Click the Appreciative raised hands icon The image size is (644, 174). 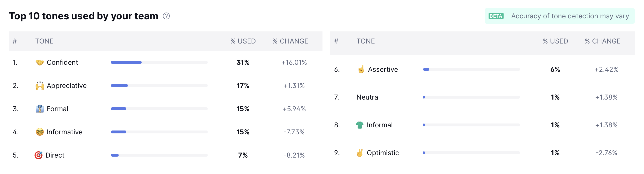coord(39,86)
